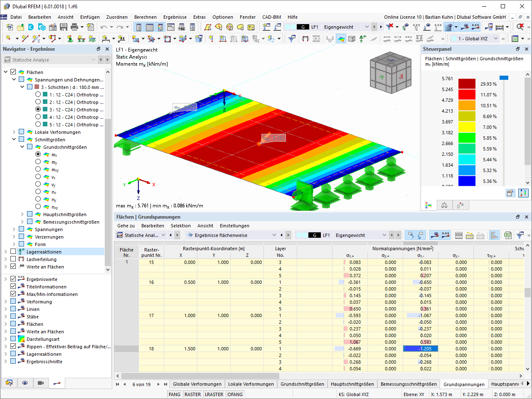532x399 pixels.
Task: Toggle the Ergebniswerte checkbox
Action: 13,279
